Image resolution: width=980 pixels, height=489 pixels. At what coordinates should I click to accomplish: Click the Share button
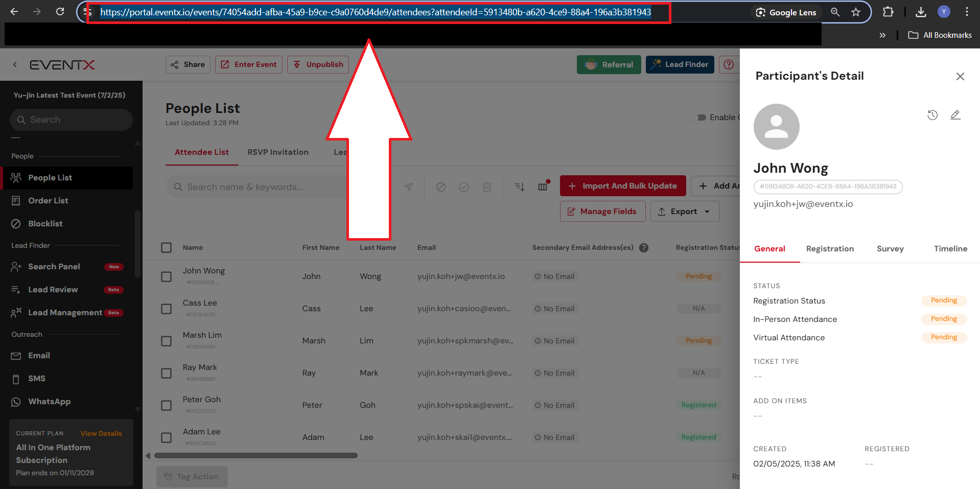(x=188, y=64)
